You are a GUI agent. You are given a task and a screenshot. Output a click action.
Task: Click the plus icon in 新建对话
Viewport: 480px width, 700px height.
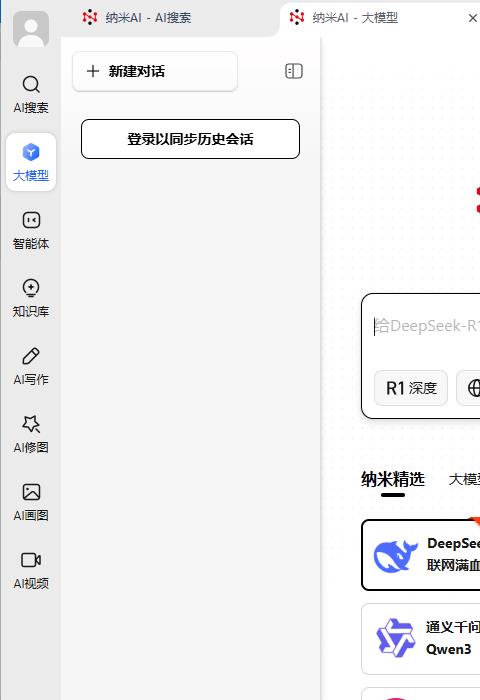92,71
